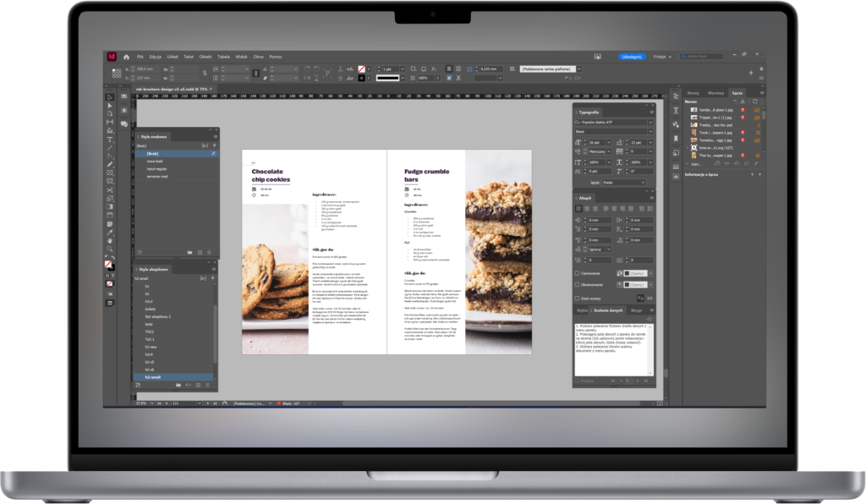This screenshot has height=504, width=866.
Task: Toggle the Dziel wyrazy checkbox
Action: 577,299
